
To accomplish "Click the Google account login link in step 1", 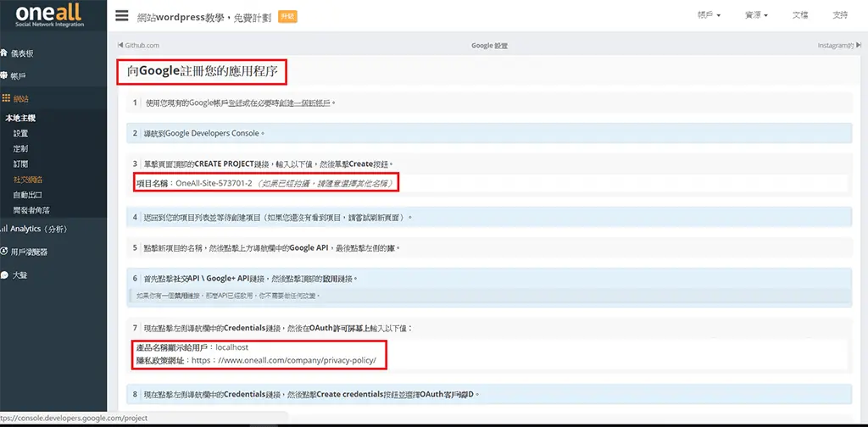I will click(235, 103).
